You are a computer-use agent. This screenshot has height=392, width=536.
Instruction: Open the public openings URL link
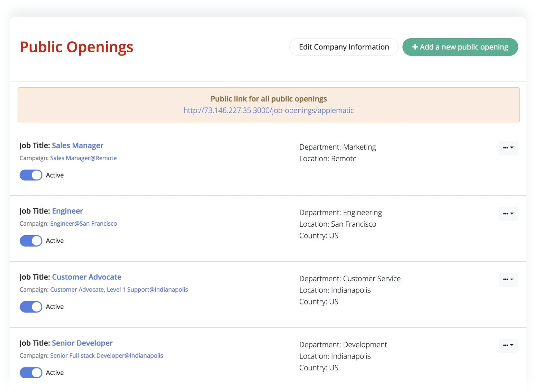268,110
